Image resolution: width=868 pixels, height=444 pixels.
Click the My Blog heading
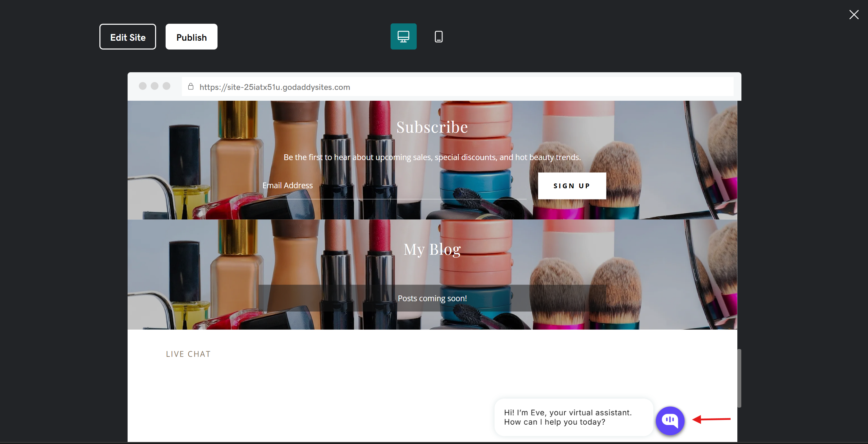[432, 250]
